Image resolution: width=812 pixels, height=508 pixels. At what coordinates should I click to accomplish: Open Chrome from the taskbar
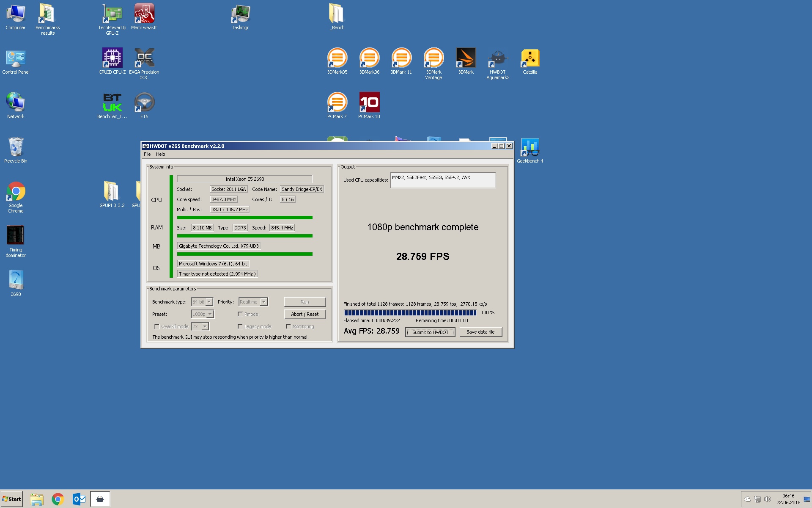[58, 500]
